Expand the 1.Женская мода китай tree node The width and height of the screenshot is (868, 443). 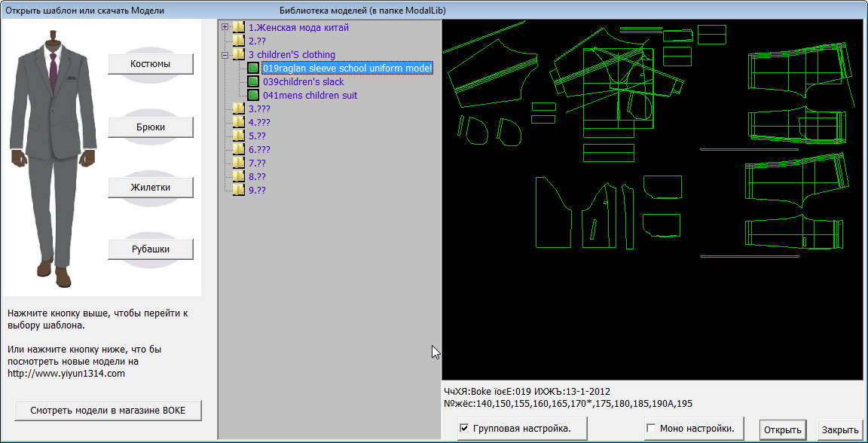(x=225, y=27)
